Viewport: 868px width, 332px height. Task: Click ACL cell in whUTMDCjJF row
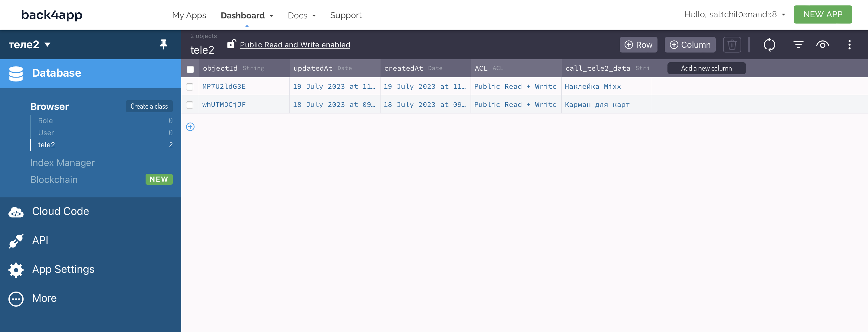[x=516, y=105]
